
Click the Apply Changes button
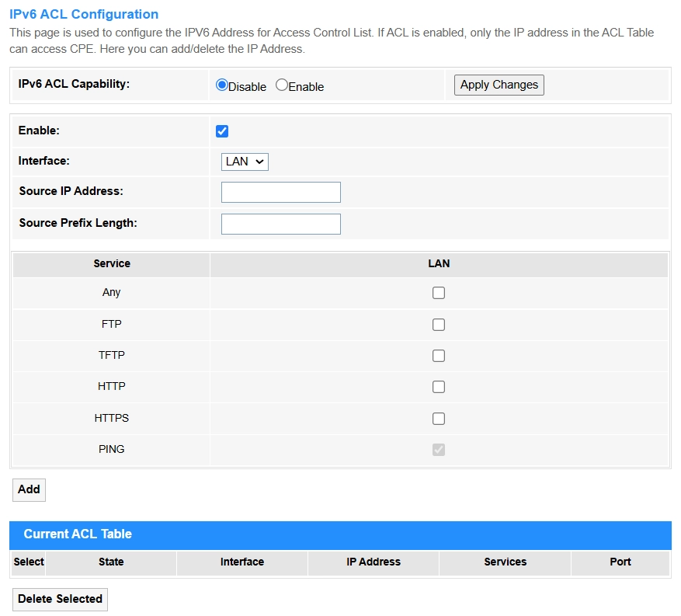(x=499, y=85)
